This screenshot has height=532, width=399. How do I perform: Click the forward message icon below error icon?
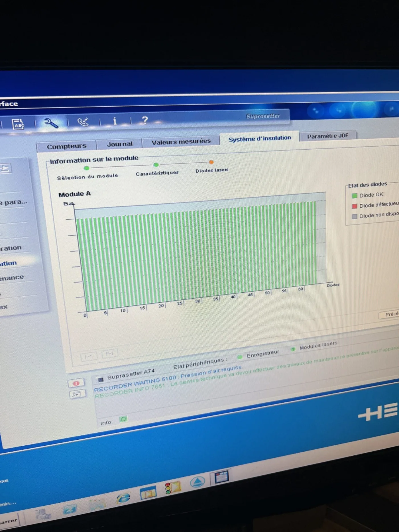tap(77, 394)
